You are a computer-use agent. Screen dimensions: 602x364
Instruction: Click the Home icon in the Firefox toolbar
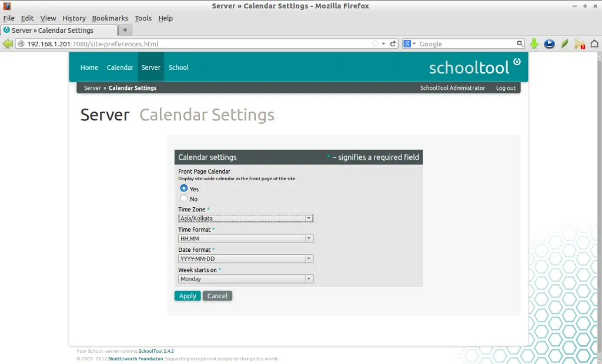(594, 43)
